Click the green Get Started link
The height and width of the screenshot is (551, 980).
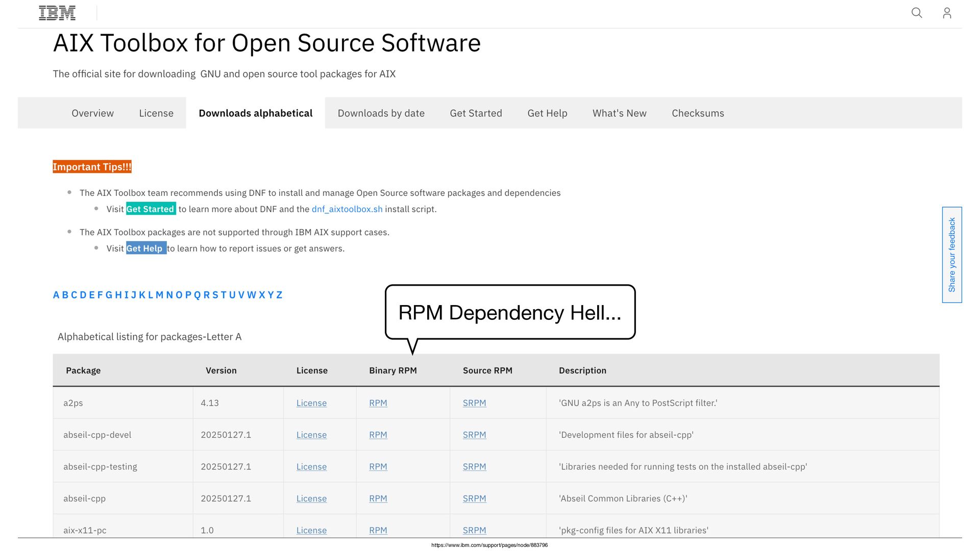[x=150, y=209]
